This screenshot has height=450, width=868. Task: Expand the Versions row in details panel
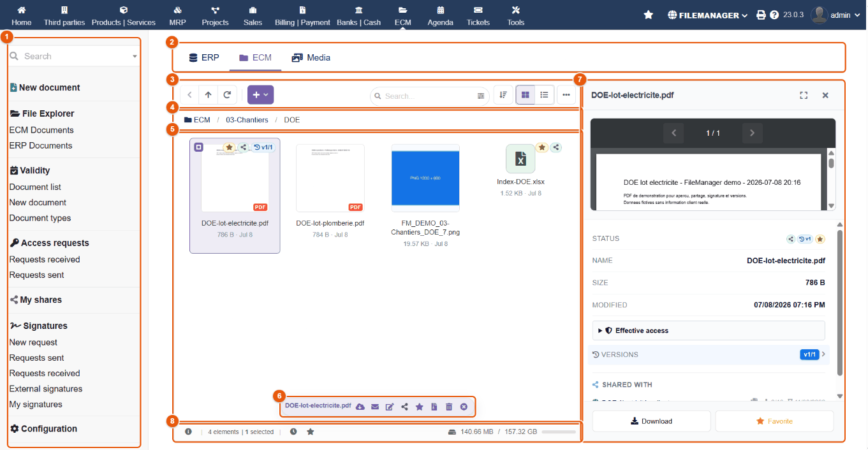tap(709, 354)
